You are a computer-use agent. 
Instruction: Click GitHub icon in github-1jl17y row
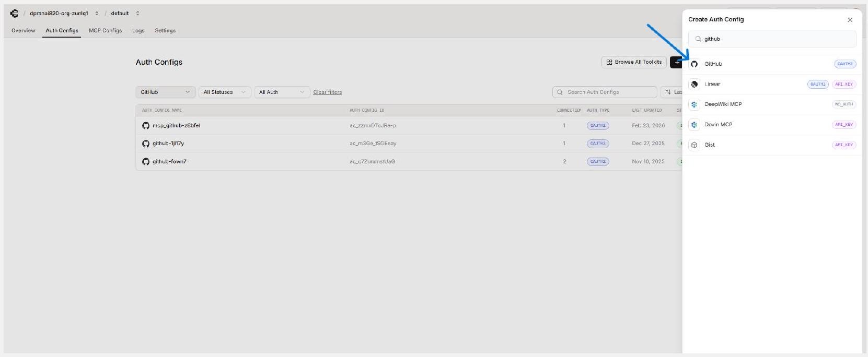(146, 144)
